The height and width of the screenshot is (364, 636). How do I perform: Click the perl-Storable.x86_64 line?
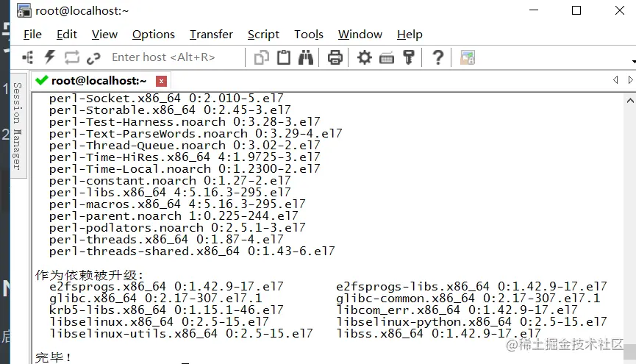(170, 110)
